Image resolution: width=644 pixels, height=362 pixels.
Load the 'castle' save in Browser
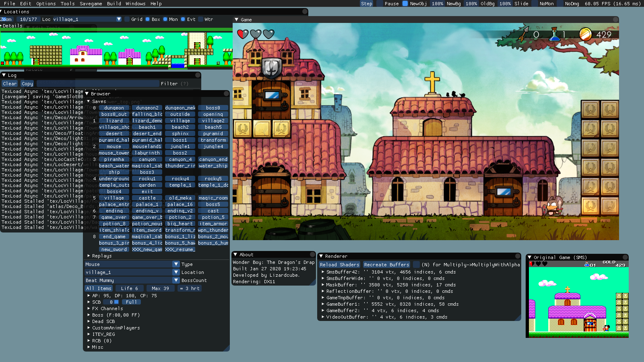coord(147,198)
